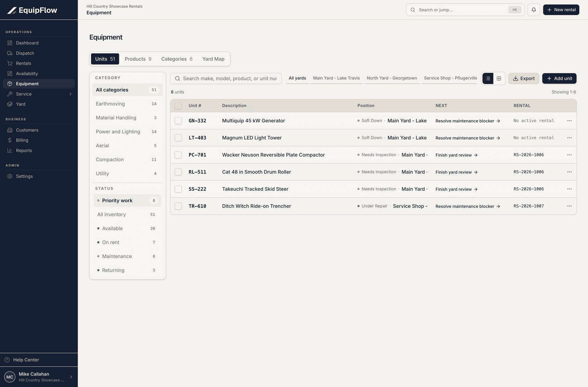Click the EquipFlow logo icon
This screenshot has height=387, width=588.
coord(12,10)
